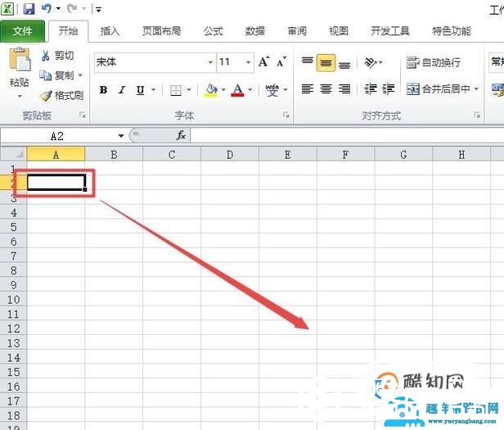
Task: Open the Name Box dropdown arrow
Action: (x=121, y=135)
